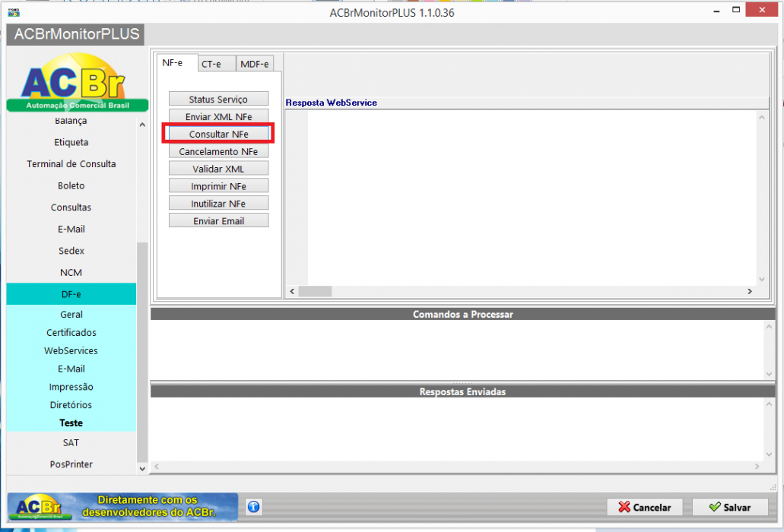Click the sidebar vertical scrollbar thumb

[x=142, y=352]
